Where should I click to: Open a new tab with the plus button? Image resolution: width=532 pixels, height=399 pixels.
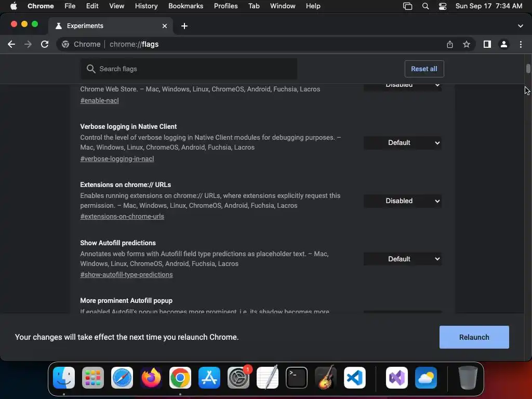184,26
